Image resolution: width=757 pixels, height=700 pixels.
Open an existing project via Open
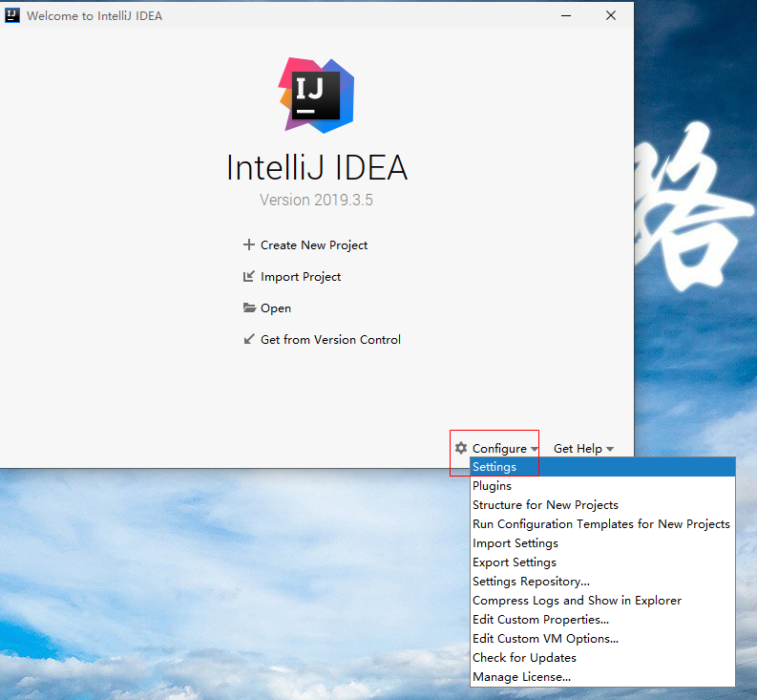click(276, 308)
